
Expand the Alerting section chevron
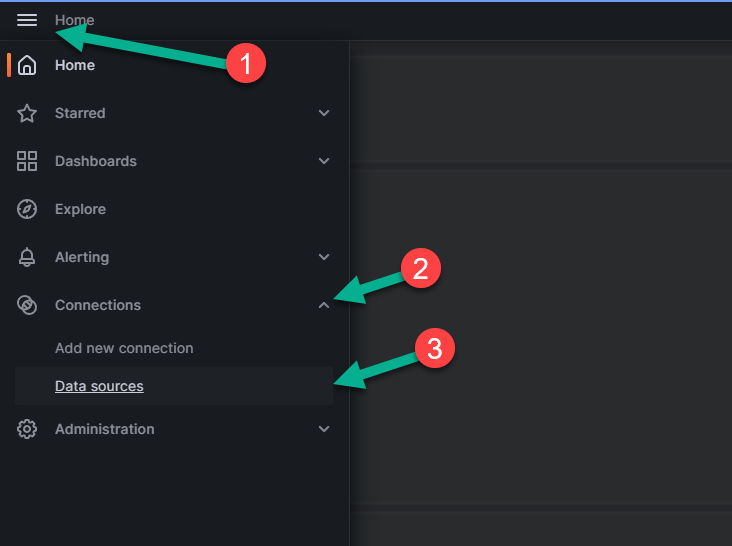[x=324, y=257]
